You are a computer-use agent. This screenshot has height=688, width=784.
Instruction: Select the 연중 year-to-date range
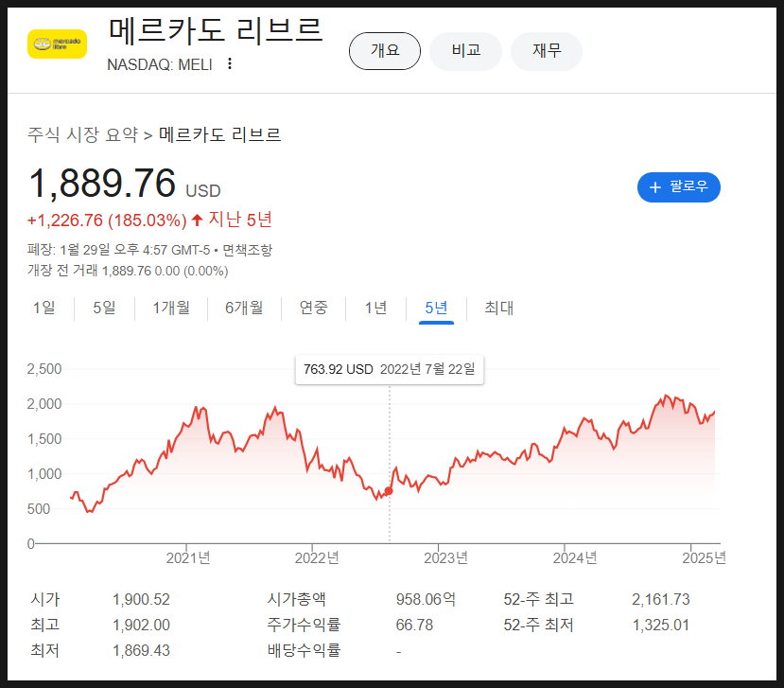[313, 308]
